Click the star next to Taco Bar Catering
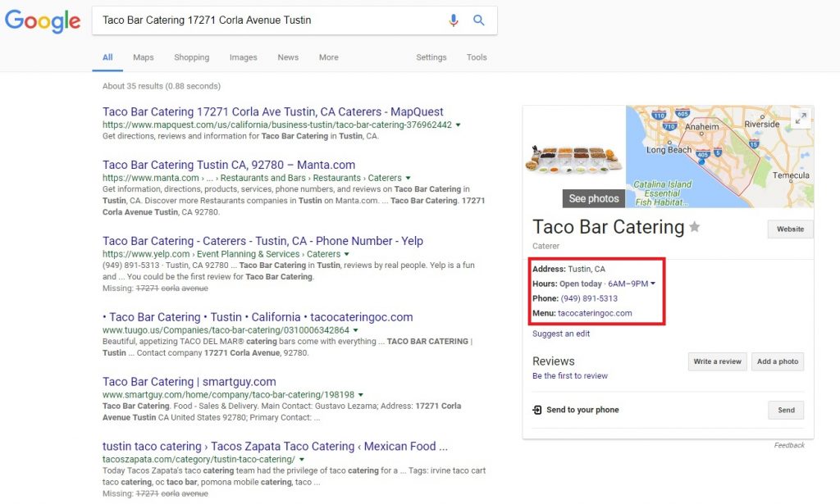This screenshot has width=840, height=504. 694,227
